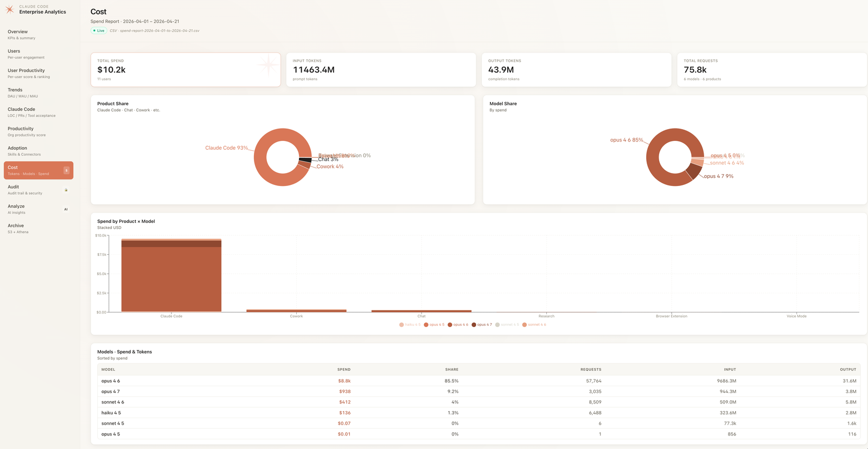This screenshot has height=449, width=868.
Task: Click the lock icon beside Audit
Action: click(x=66, y=190)
